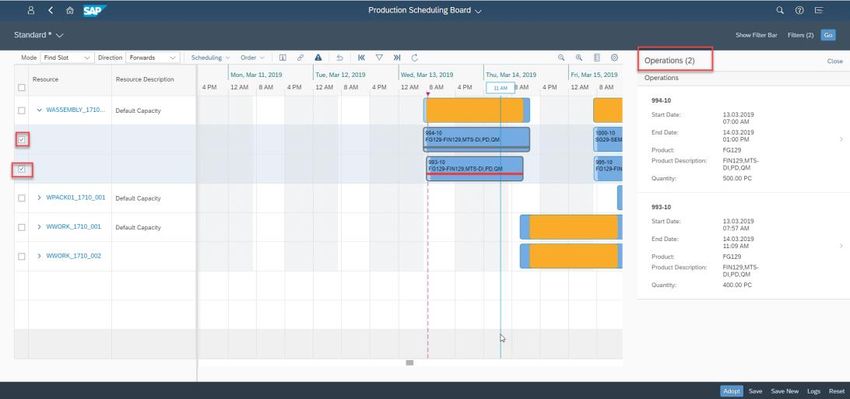
Task: Open the Scheduling dropdown menu
Action: (210, 57)
